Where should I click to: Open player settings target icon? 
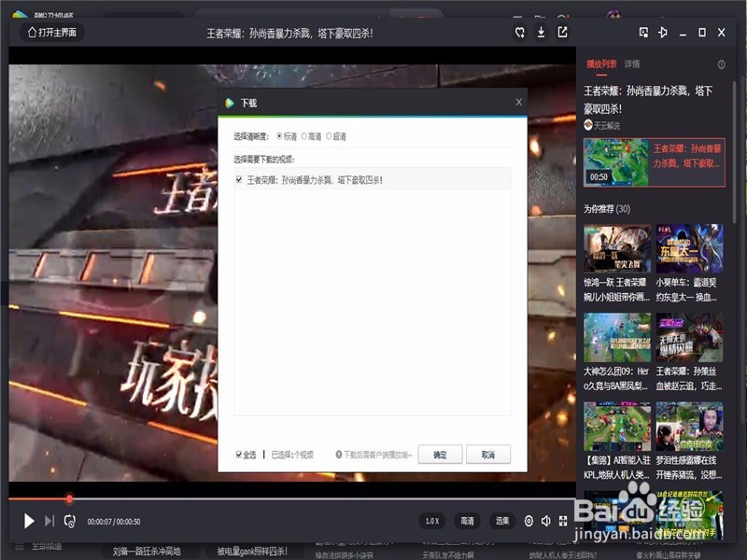tap(529, 521)
